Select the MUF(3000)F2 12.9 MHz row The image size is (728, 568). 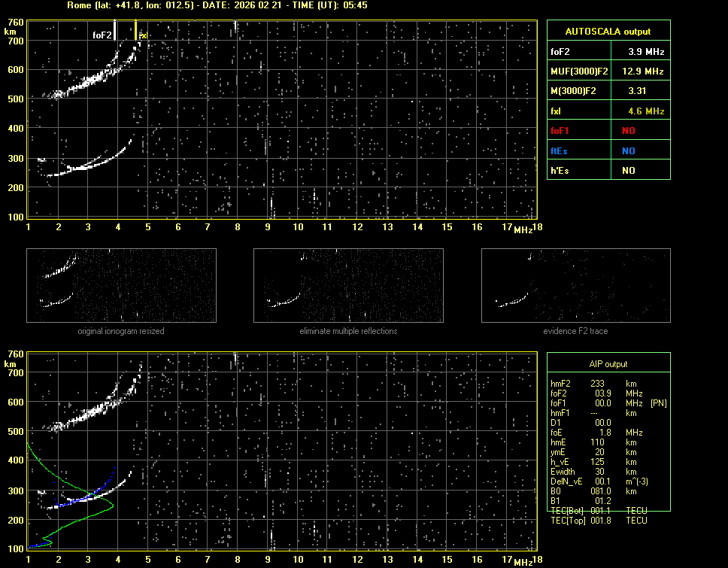coord(608,71)
